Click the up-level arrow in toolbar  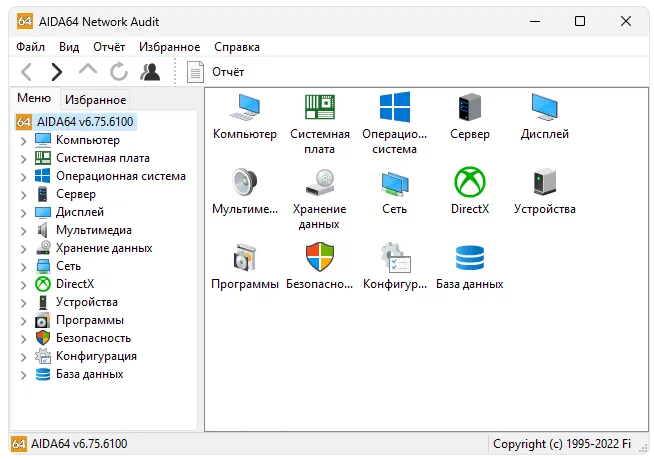tap(88, 69)
